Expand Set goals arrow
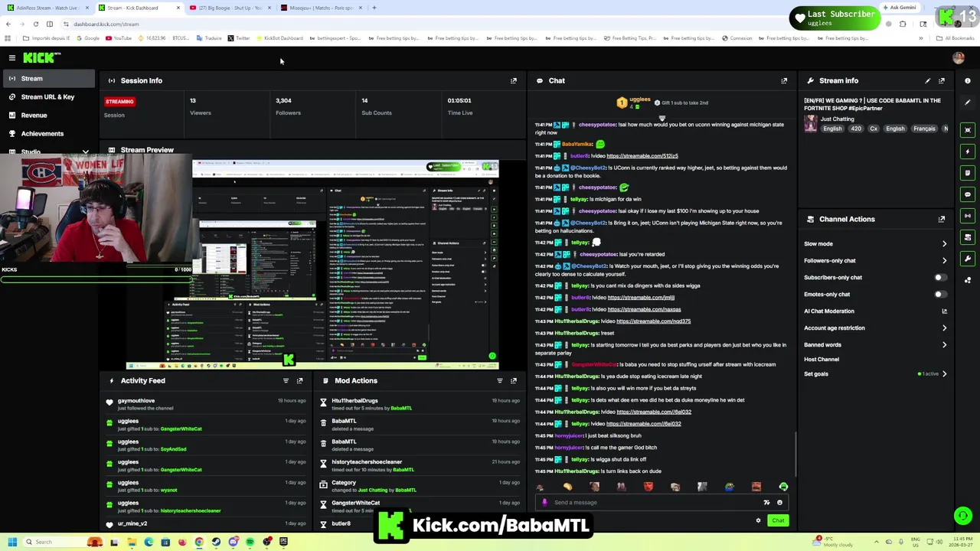Viewport: 980px width, 551px height. coord(944,374)
